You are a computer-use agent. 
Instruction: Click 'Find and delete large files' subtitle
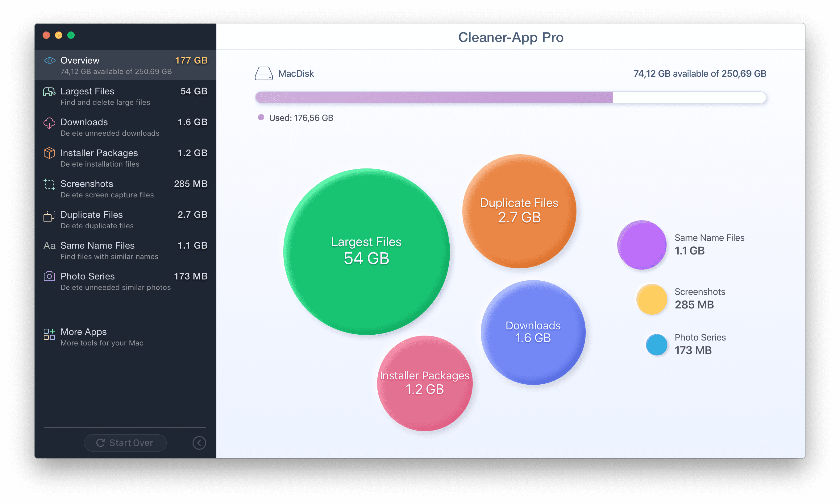click(x=105, y=102)
